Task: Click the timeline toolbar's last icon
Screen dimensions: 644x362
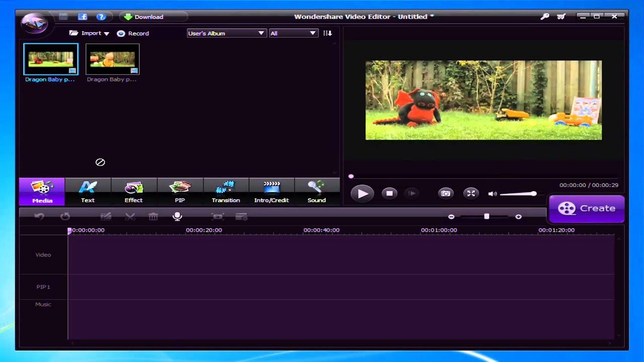Action: click(x=242, y=217)
